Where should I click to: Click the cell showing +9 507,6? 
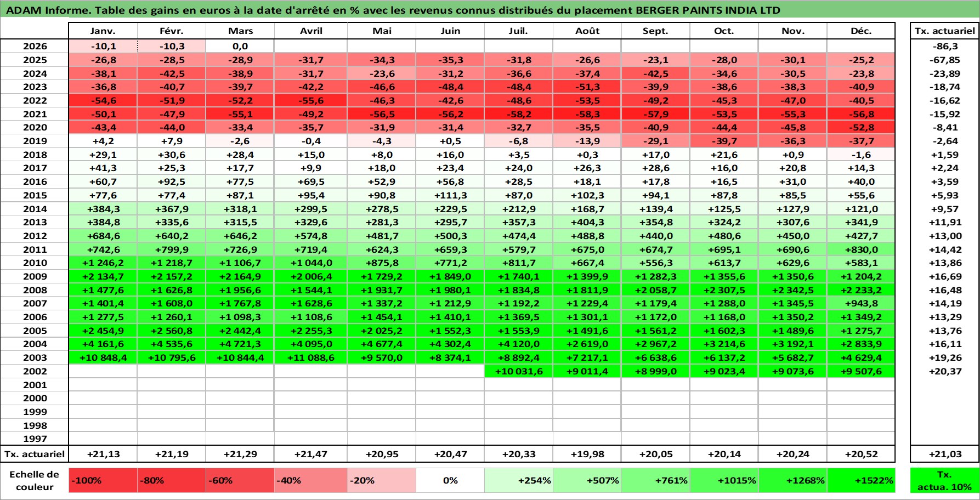point(861,371)
